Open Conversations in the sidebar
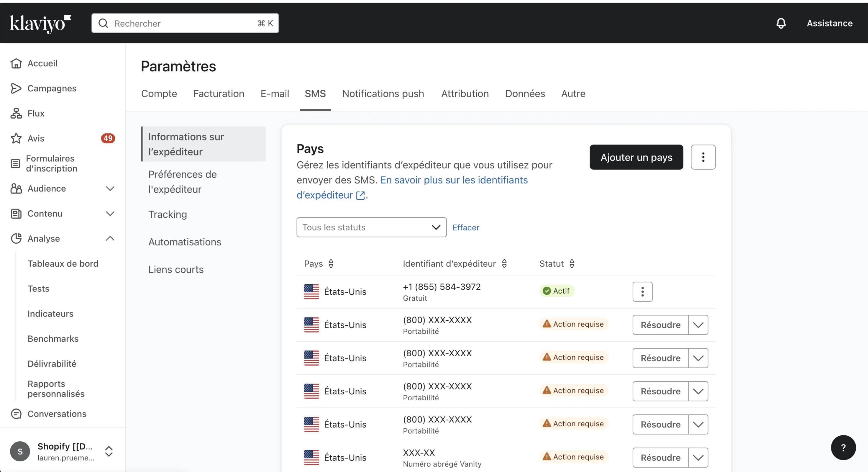 point(57,414)
